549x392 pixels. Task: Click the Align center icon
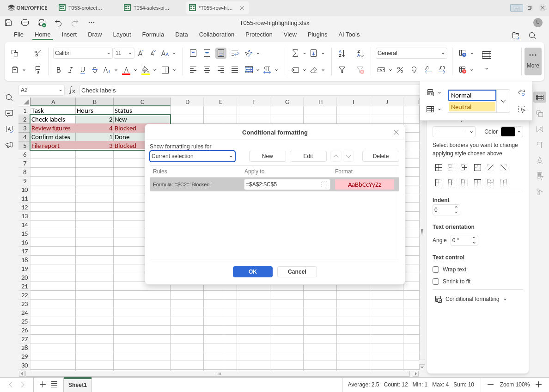point(207,70)
